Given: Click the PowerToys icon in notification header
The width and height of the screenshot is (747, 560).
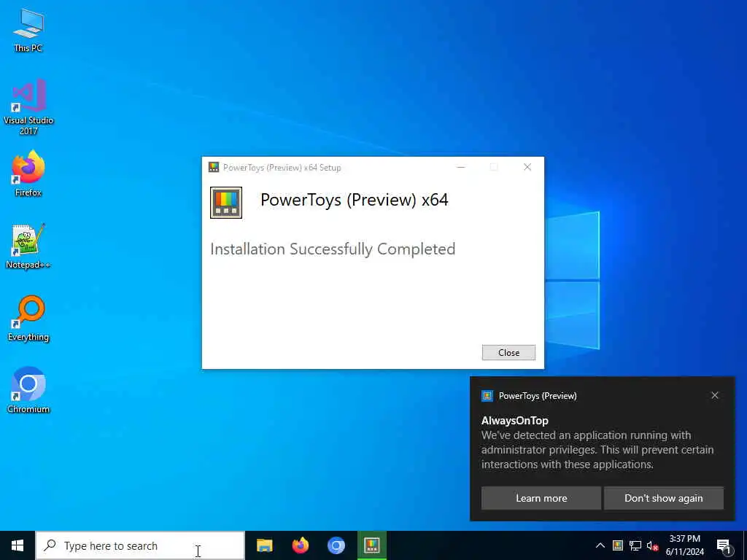Looking at the screenshot, I should [487, 396].
